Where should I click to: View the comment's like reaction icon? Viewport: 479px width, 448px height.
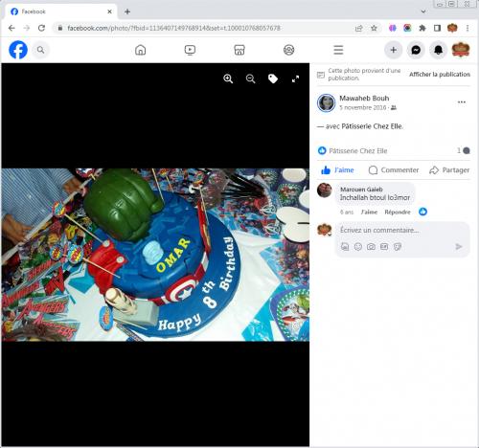tap(422, 212)
